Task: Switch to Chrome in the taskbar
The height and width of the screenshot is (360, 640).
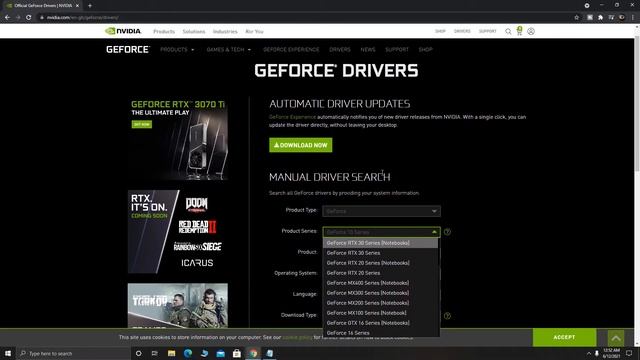Action: point(253,353)
